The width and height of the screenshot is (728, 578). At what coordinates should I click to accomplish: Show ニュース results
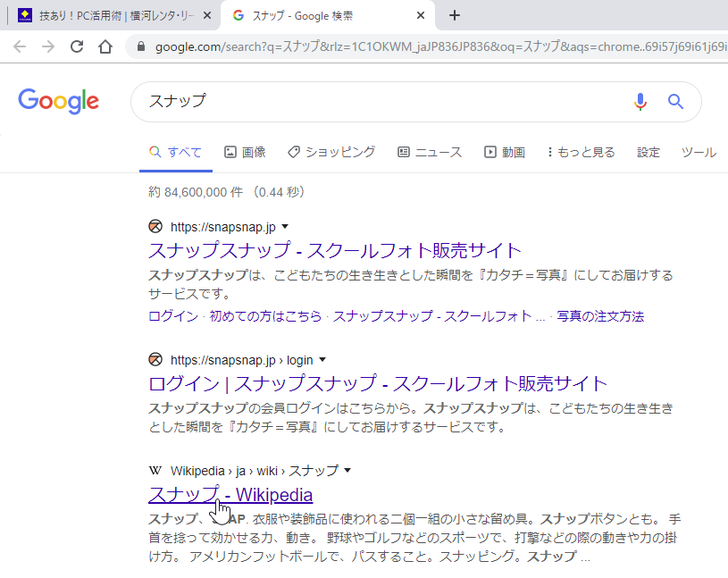coord(430,152)
